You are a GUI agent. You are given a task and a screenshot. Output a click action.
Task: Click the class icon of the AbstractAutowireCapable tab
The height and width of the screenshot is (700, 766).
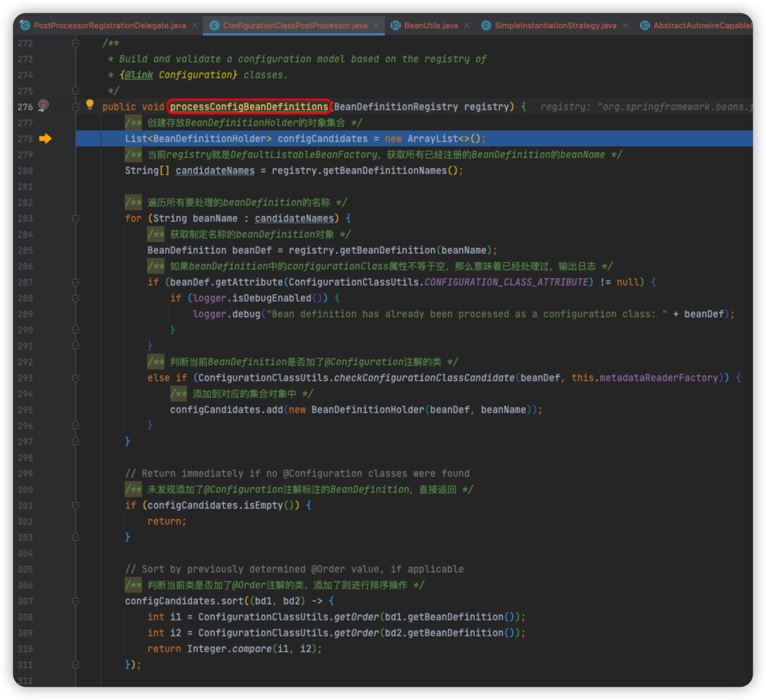[645, 25]
